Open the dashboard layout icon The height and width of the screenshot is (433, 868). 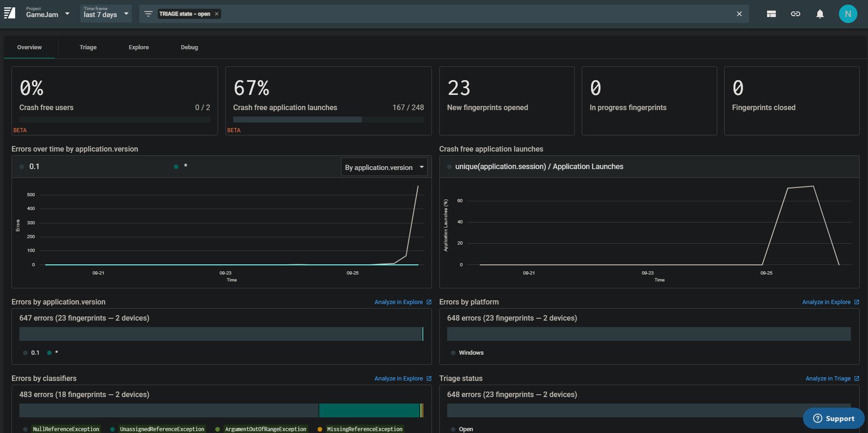(x=771, y=14)
